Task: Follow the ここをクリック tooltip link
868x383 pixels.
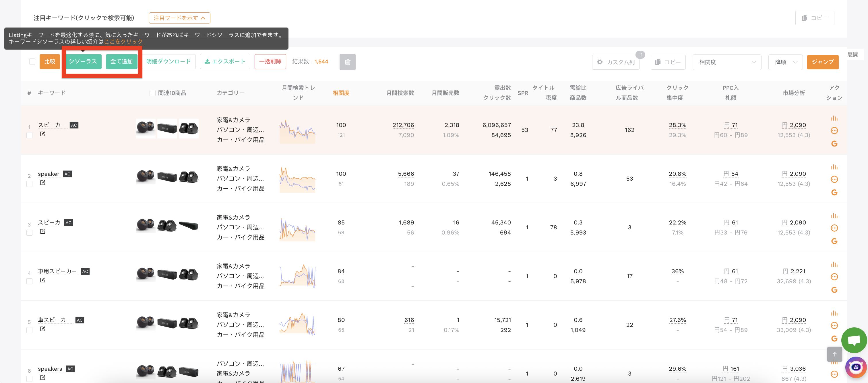Action: pyautogui.click(x=123, y=41)
